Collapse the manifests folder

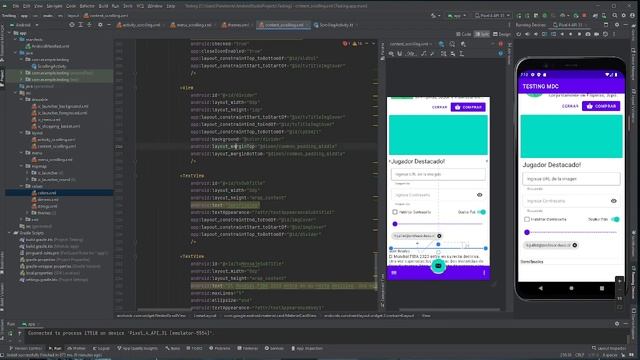pyautogui.click(x=16, y=40)
